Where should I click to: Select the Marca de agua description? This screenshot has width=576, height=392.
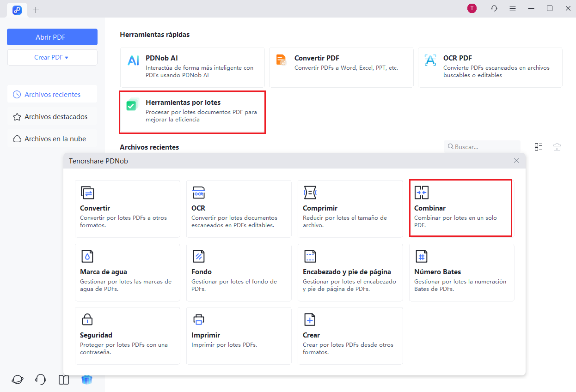(126, 285)
